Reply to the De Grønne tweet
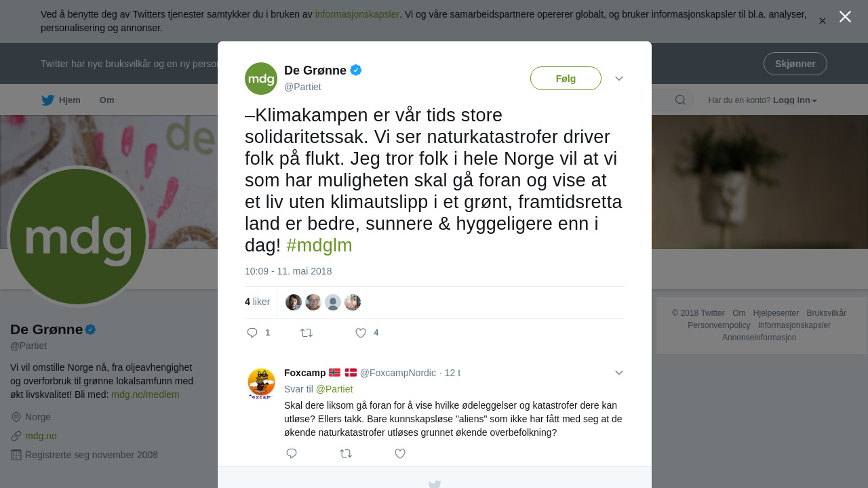Screen dimensions: 868x488 pos(252,333)
